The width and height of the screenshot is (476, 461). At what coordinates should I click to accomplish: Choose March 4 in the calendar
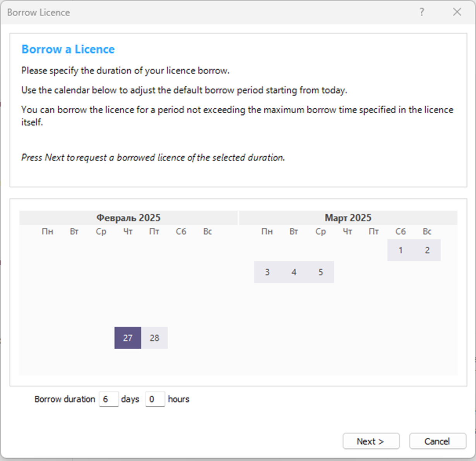point(294,272)
